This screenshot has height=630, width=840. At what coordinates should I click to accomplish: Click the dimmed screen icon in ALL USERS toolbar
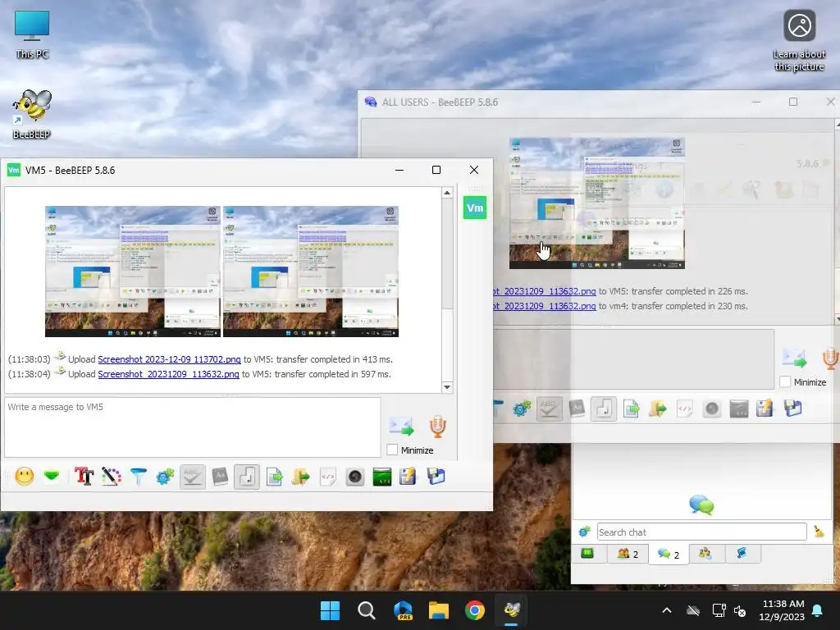click(x=739, y=409)
